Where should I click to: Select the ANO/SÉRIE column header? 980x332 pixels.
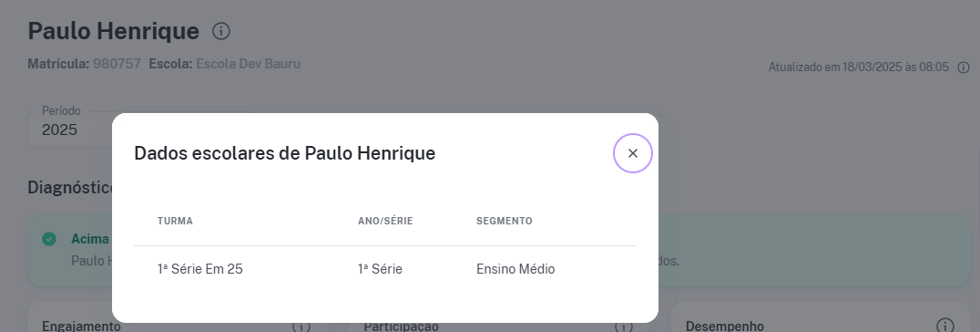[385, 221]
